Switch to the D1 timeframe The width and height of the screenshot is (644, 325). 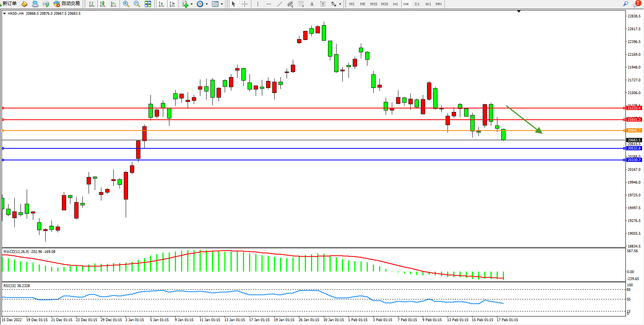pyautogui.click(x=417, y=4)
